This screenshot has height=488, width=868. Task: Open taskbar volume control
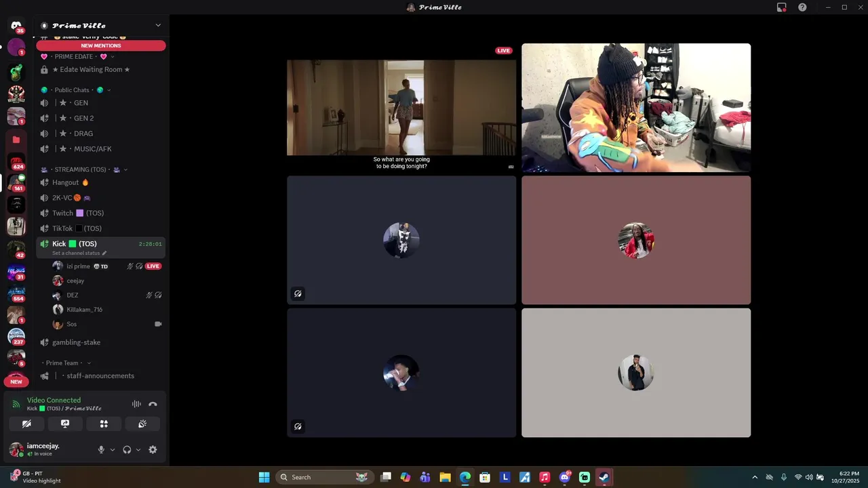809,477
